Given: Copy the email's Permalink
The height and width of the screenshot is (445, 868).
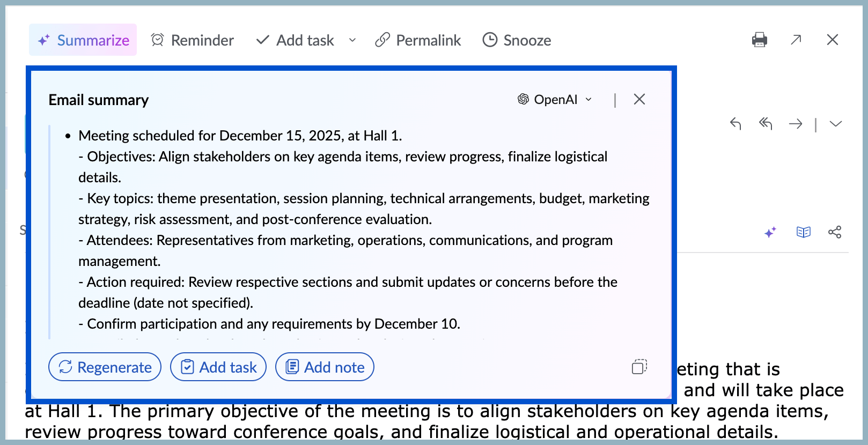Looking at the screenshot, I should tap(418, 40).
